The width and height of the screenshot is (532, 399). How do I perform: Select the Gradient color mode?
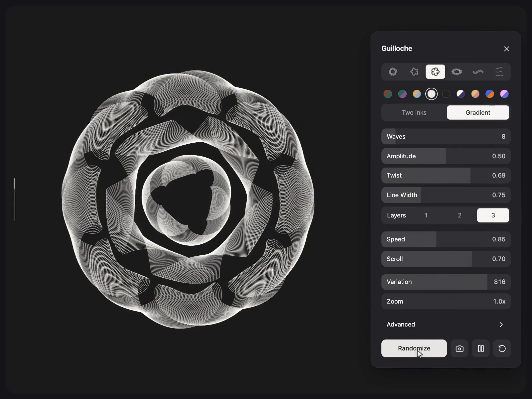point(478,112)
